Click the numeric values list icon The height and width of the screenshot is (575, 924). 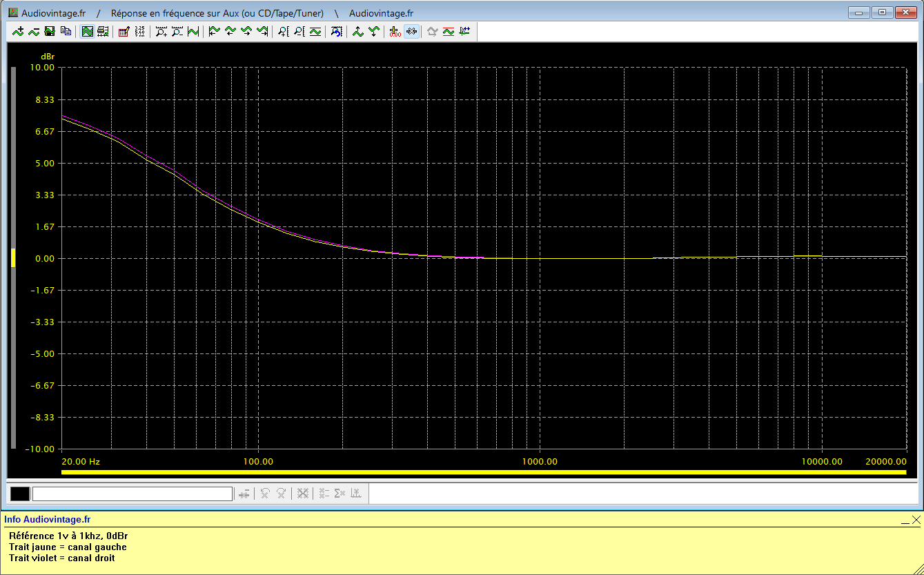tap(139, 31)
